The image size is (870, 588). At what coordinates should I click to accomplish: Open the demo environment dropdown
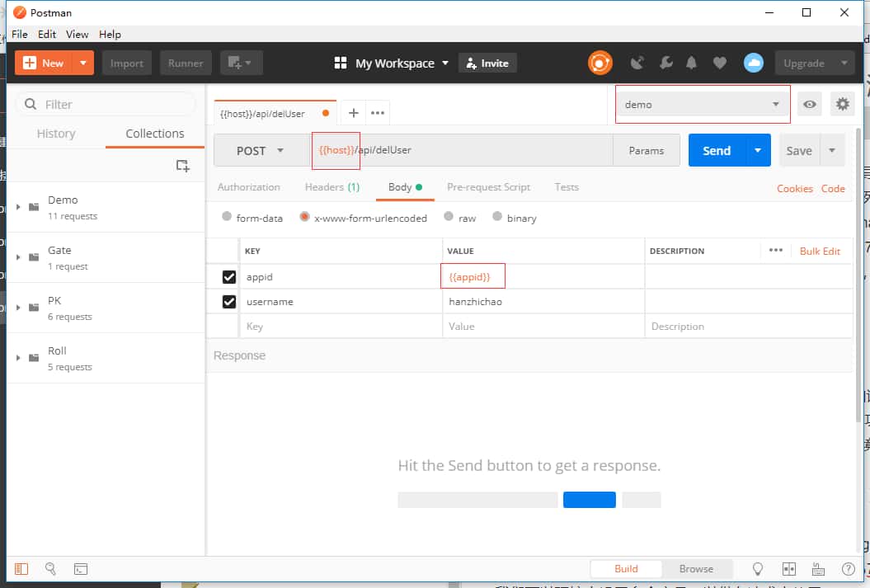(702, 104)
